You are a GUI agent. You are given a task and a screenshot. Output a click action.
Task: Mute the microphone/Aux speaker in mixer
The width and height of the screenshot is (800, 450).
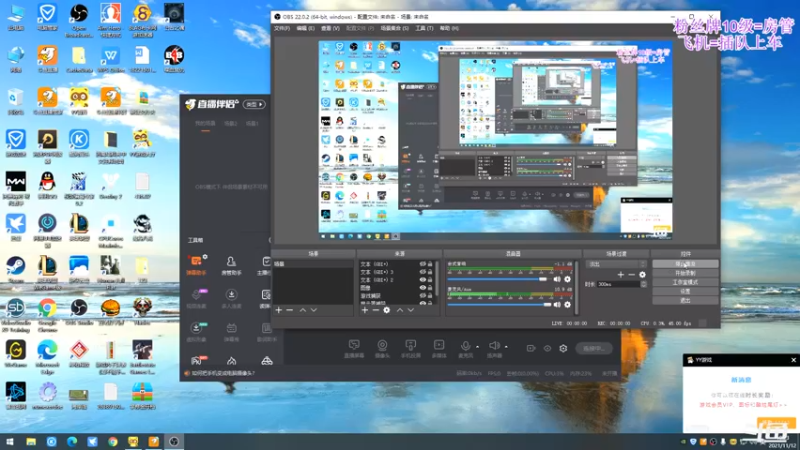pos(557,305)
